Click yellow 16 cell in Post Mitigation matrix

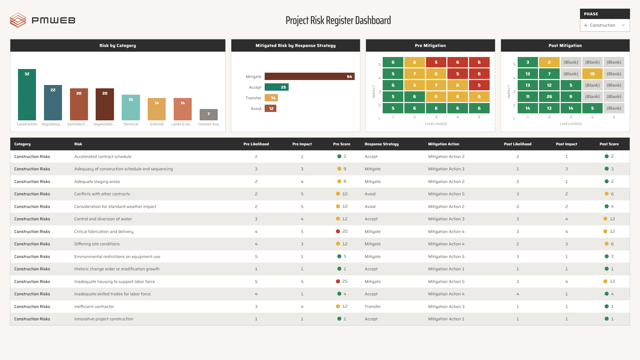592,74
